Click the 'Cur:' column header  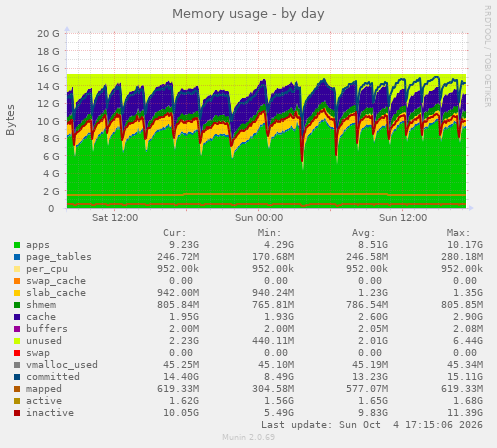(x=175, y=233)
